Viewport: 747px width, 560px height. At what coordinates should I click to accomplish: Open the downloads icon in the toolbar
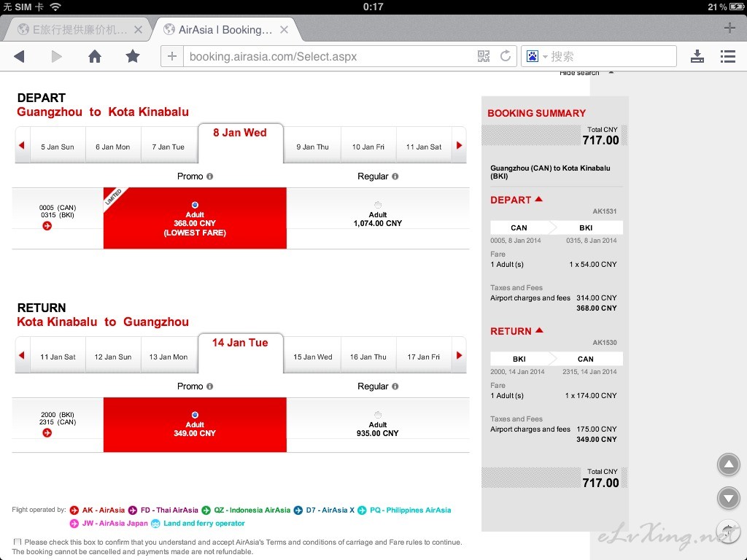point(697,57)
